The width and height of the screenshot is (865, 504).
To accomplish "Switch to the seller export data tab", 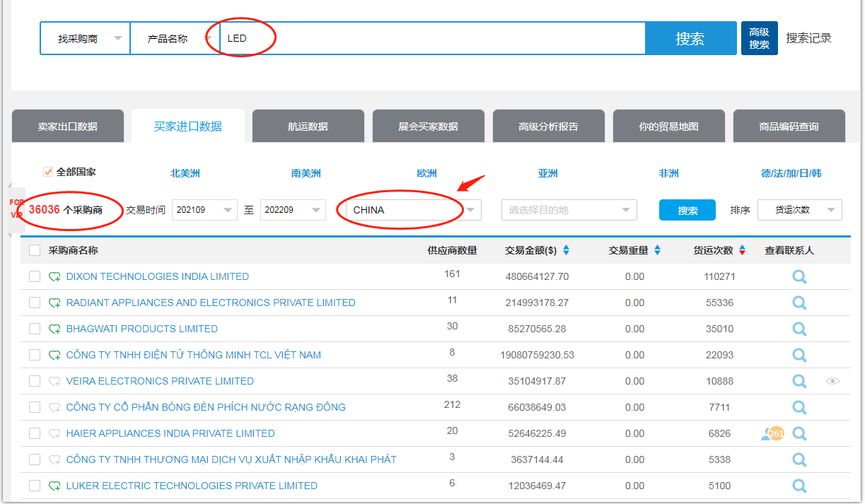I will coord(68,127).
